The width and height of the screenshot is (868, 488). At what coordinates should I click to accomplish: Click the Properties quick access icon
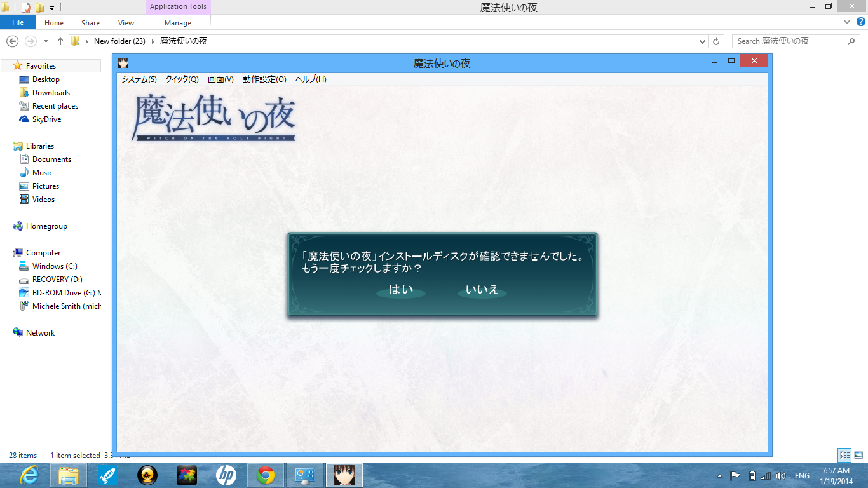(26, 8)
